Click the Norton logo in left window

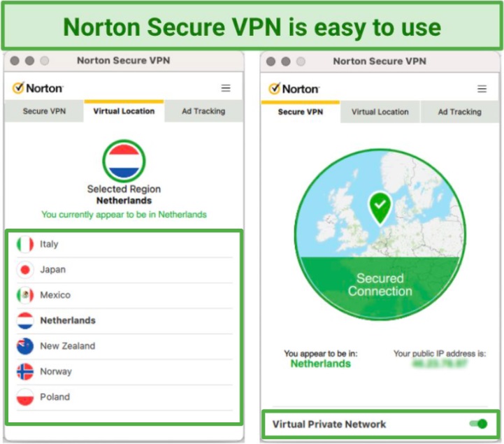coord(38,88)
